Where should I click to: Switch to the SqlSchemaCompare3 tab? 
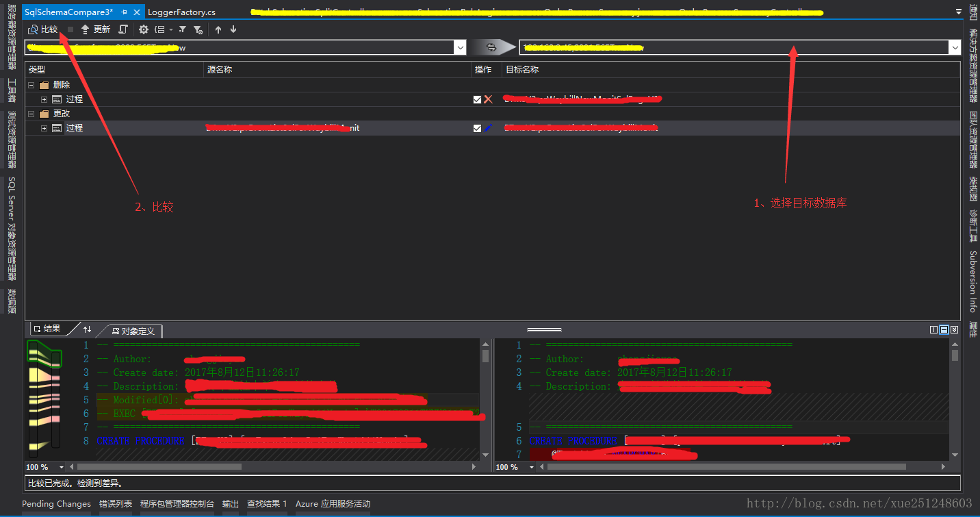69,12
